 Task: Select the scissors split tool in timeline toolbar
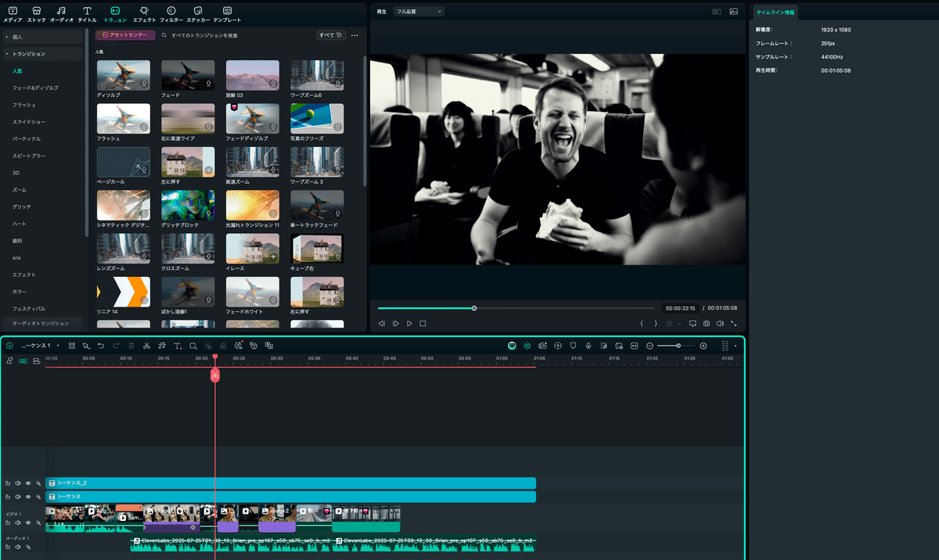pos(146,345)
